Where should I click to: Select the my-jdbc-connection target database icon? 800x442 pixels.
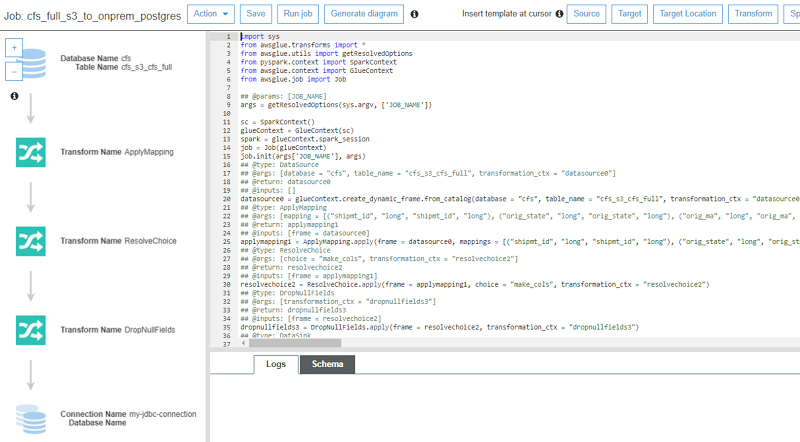[31, 419]
